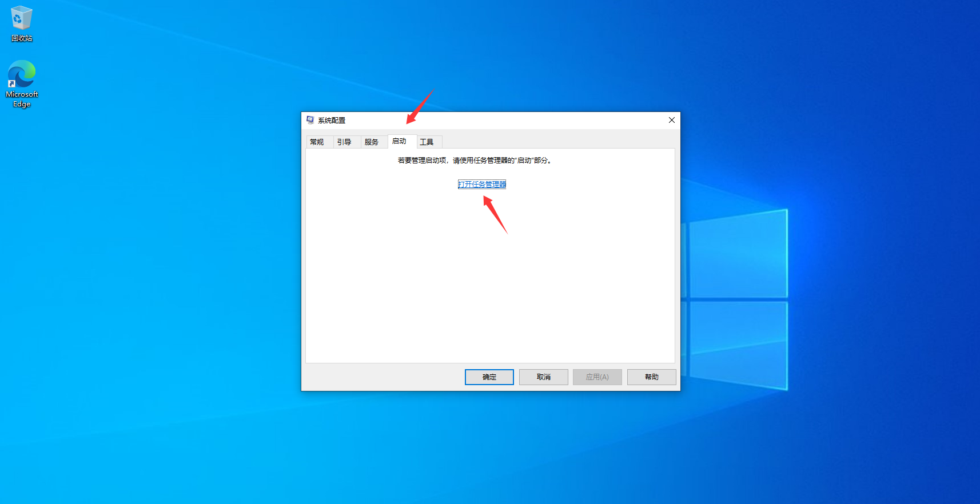Click the greyed-out 应用(A) button
The image size is (980, 504).
coord(597,377)
